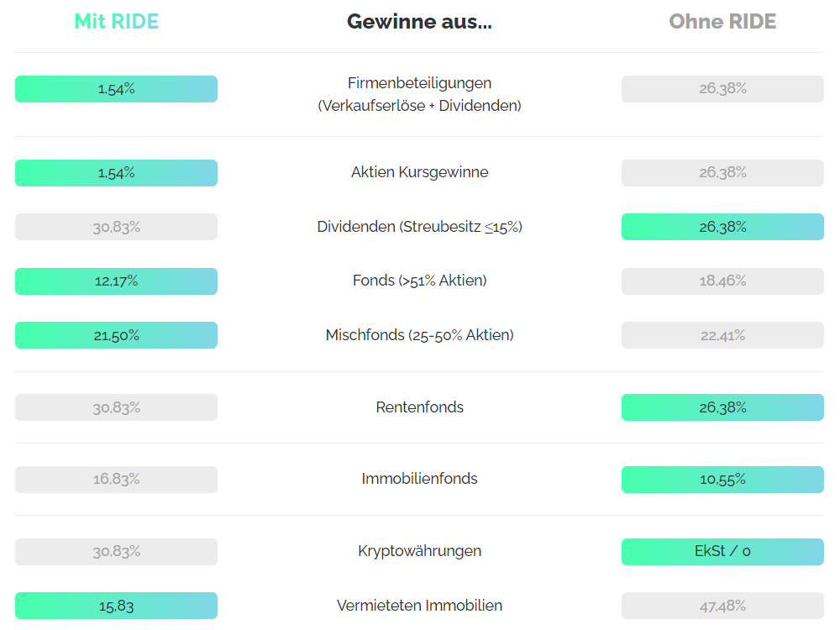The height and width of the screenshot is (630, 840).
Task: Select the 12,17% bar for Fonds
Action: (x=116, y=281)
